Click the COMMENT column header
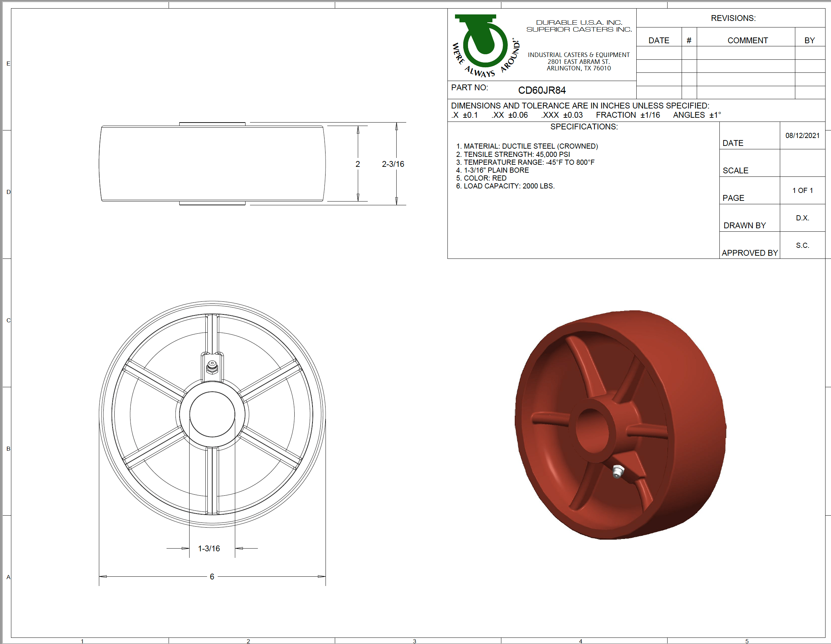The image size is (831, 644). coord(747,40)
